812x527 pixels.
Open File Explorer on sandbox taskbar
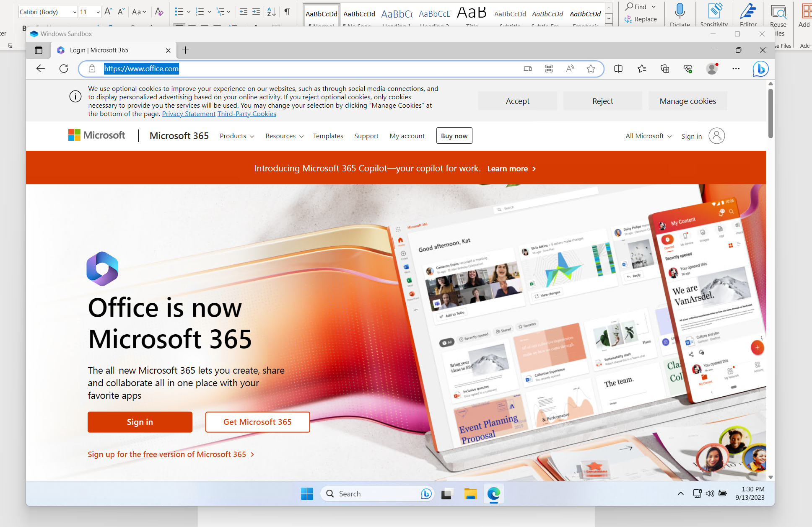(470, 494)
